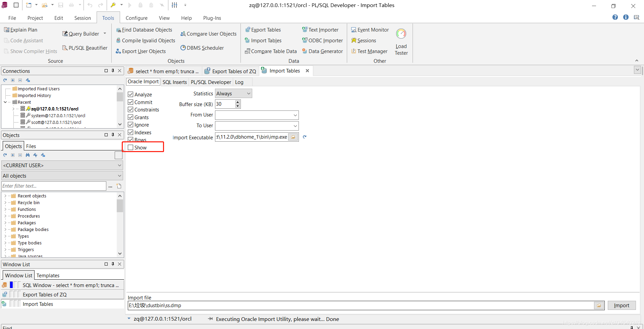Screen dimensions: 644x329
Task: Open the Statistics dropdown
Action: [x=233, y=94]
